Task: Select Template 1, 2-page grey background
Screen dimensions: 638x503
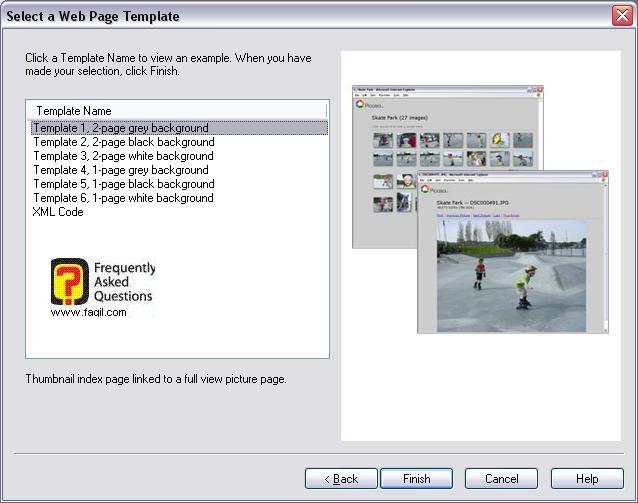Action: pyautogui.click(x=121, y=128)
